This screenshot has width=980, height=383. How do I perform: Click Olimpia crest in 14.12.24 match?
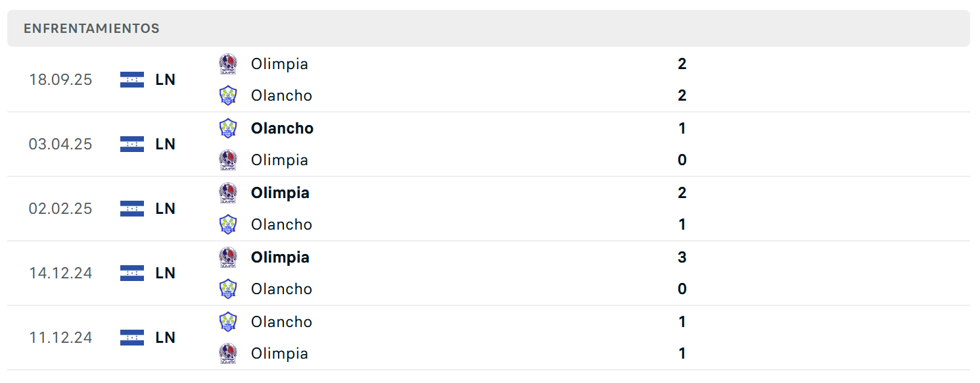click(228, 257)
